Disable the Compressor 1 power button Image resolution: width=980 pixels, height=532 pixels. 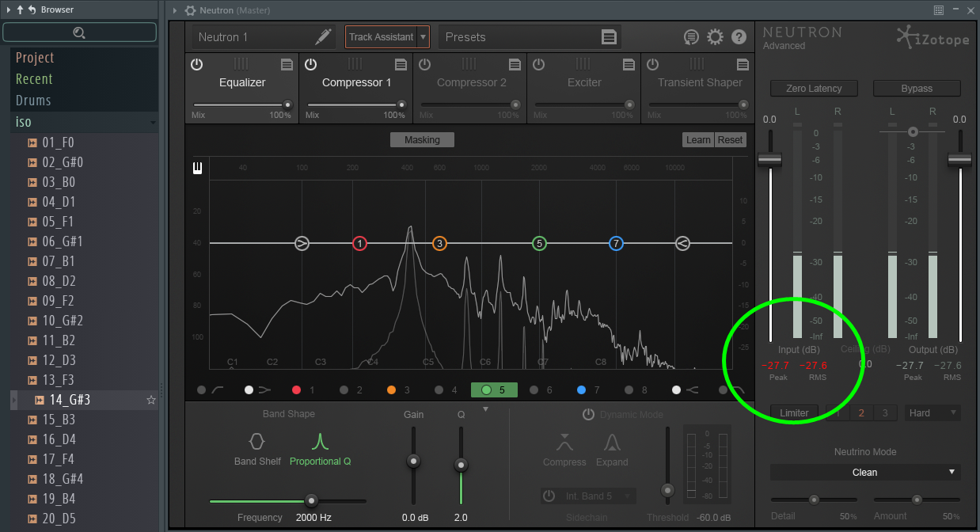pyautogui.click(x=311, y=64)
